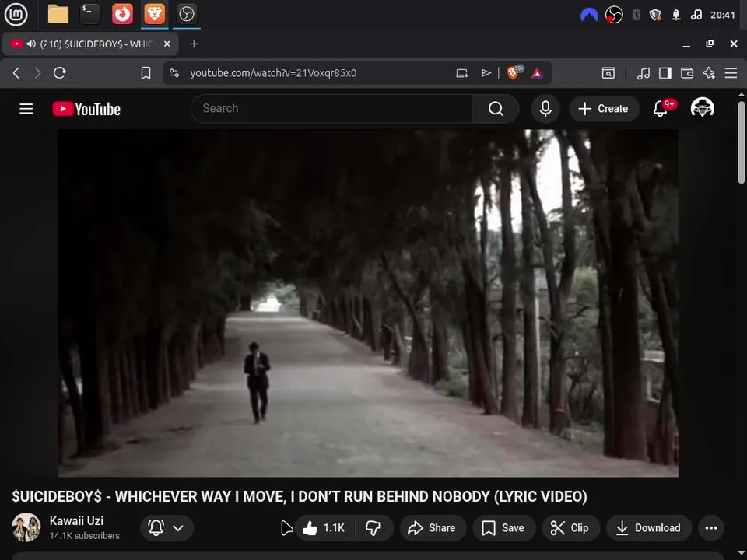This screenshot has width=747, height=560.
Task: Bookmark this page with the bookmark icon
Action: [x=146, y=73]
